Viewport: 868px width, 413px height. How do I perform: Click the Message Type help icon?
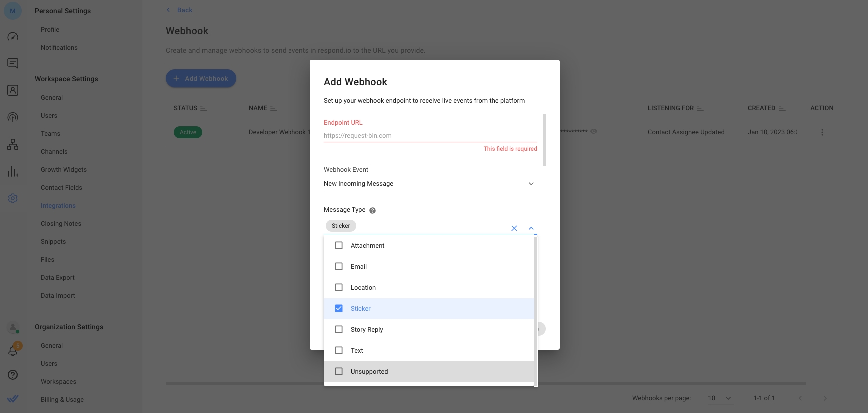coord(372,210)
